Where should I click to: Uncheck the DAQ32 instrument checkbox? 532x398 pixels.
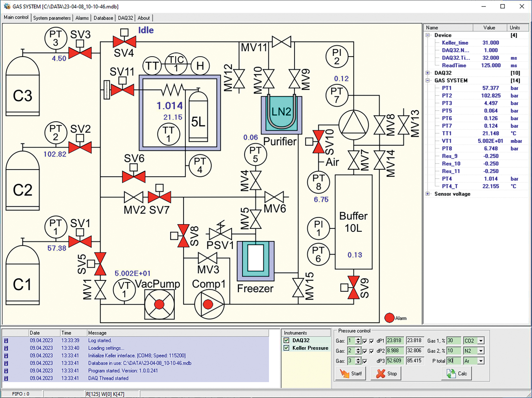287,340
